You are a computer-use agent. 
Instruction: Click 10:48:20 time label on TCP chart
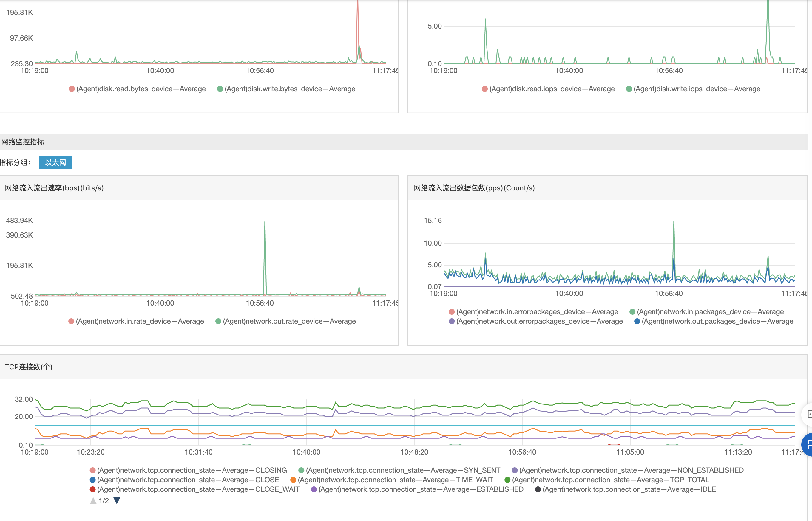[x=414, y=452]
